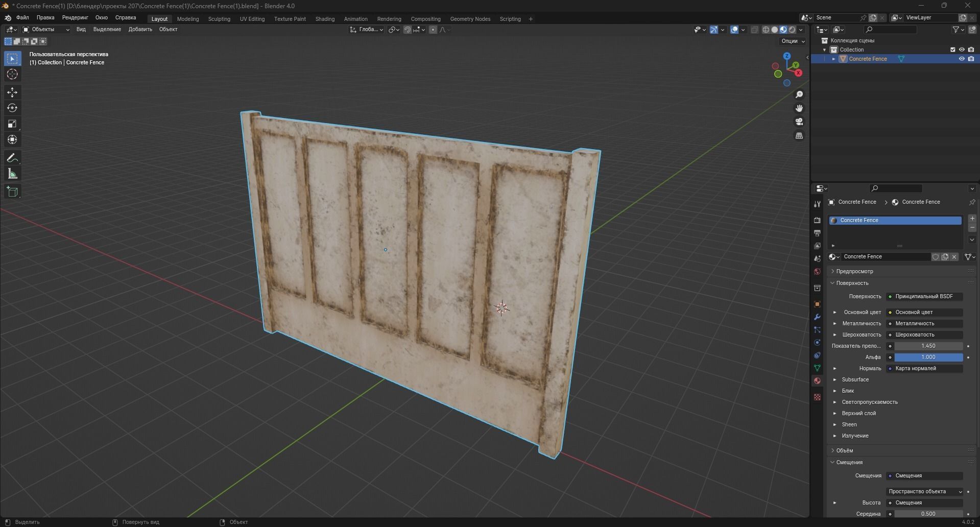The height and width of the screenshot is (527, 980).
Task: Open the Output properties tab
Action: pos(817,233)
